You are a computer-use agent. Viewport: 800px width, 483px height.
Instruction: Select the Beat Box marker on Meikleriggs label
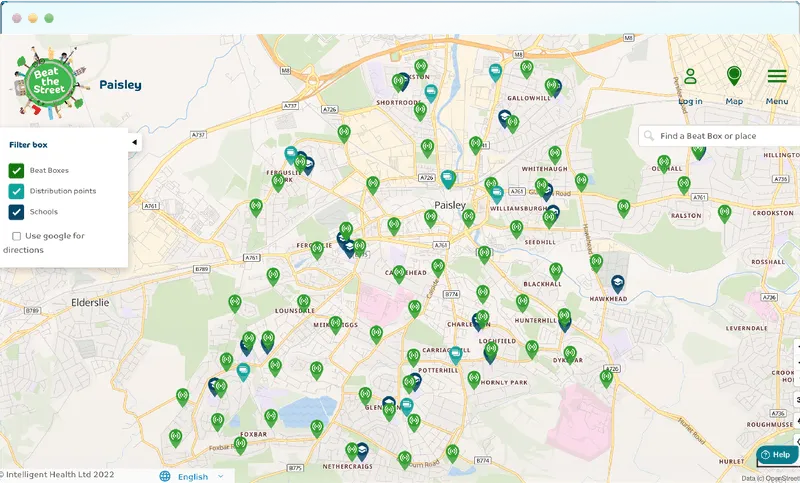point(335,324)
